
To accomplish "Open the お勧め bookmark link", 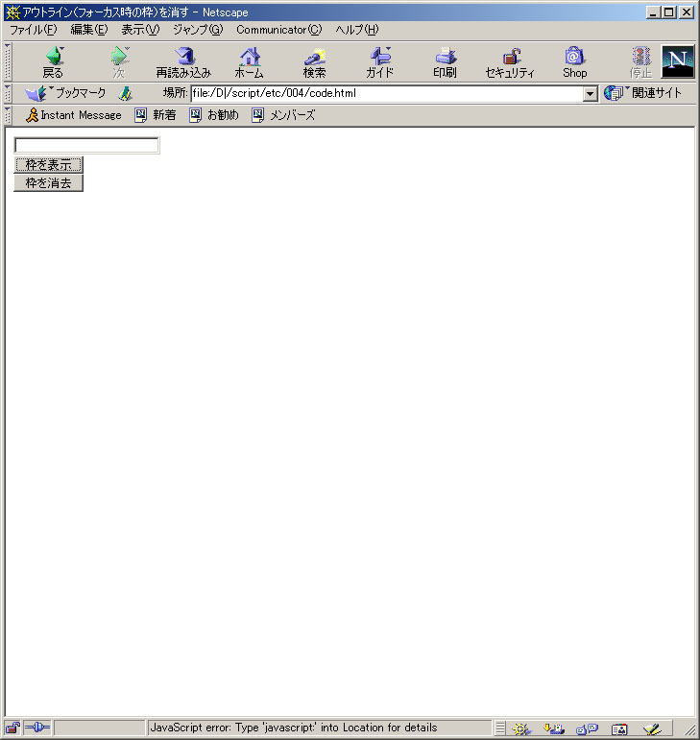I will click(214, 115).
